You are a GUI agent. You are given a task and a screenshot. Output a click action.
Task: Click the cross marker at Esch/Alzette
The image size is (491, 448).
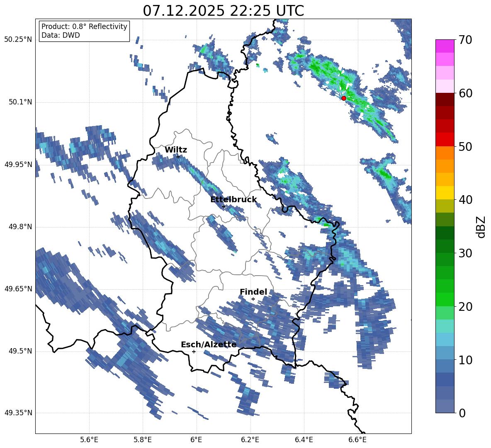pyautogui.click(x=194, y=351)
